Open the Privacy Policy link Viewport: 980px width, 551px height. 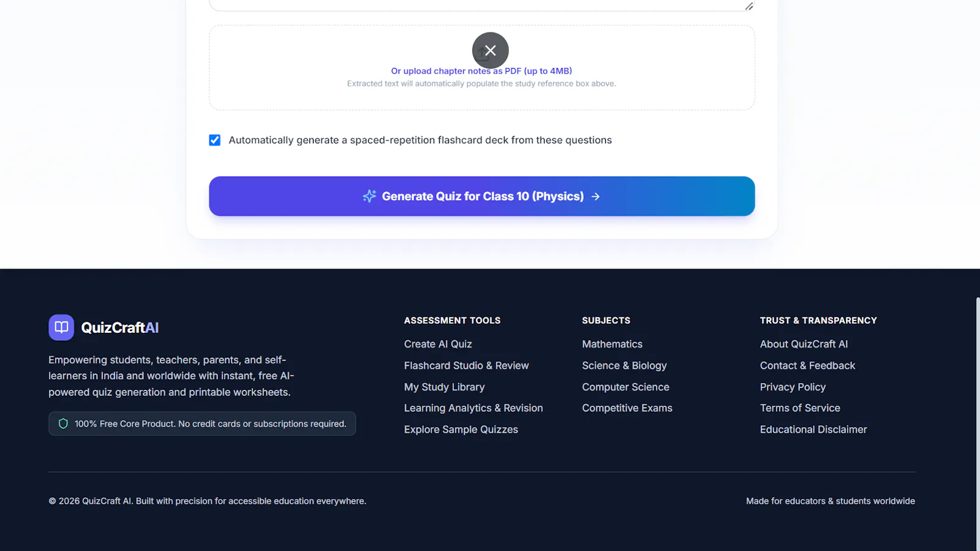pyautogui.click(x=793, y=387)
